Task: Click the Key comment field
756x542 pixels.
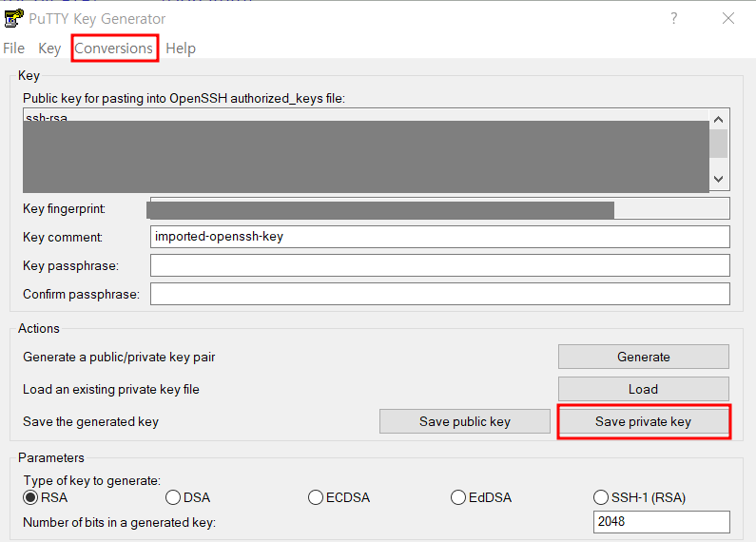Action: pos(439,237)
